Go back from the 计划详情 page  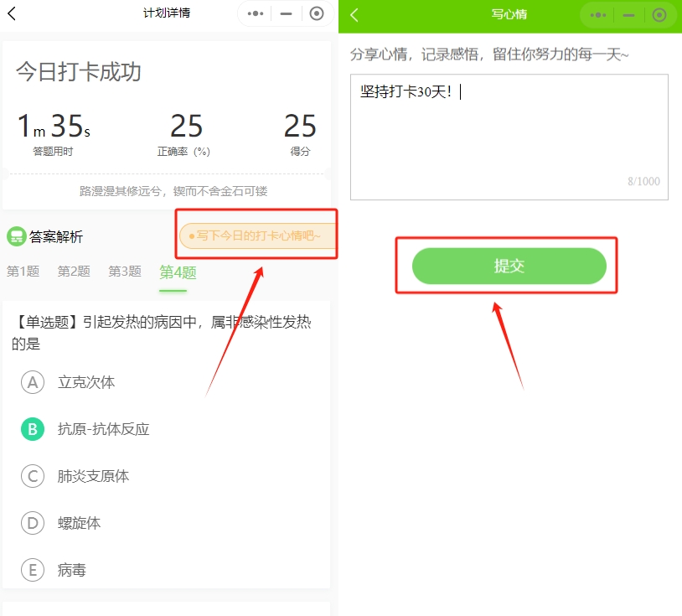pyautogui.click(x=12, y=14)
